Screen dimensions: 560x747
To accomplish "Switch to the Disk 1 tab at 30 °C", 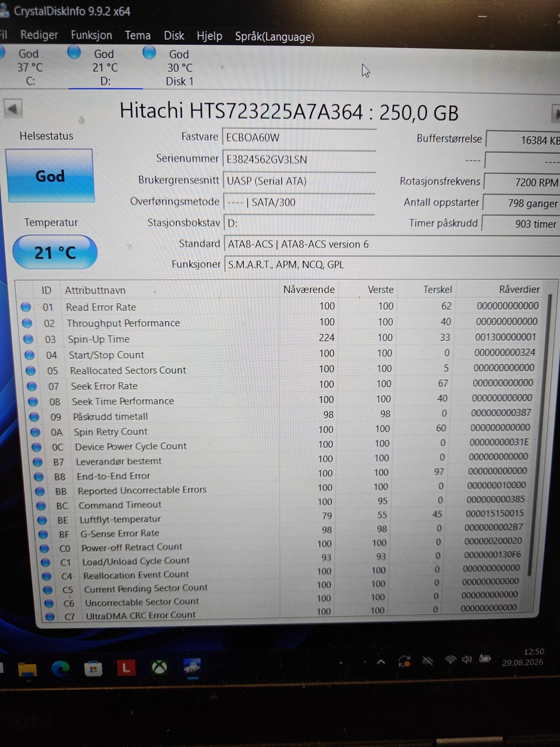I will coord(179,68).
